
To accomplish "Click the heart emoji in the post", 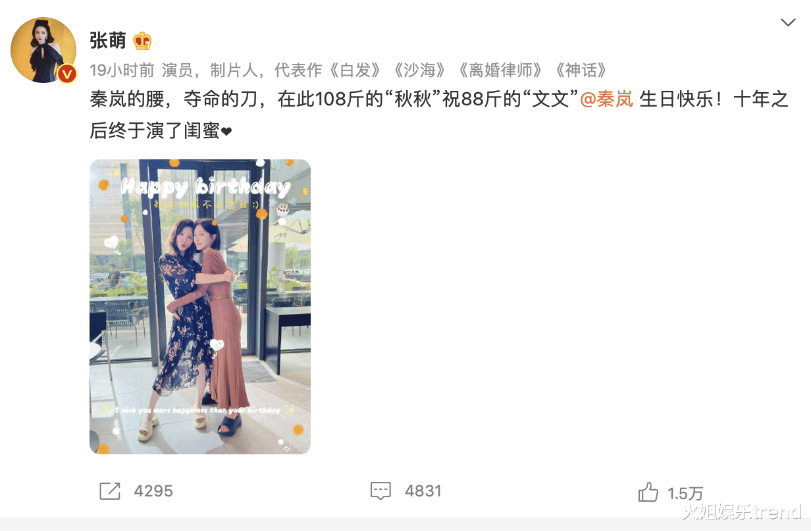I will pos(226,132).
